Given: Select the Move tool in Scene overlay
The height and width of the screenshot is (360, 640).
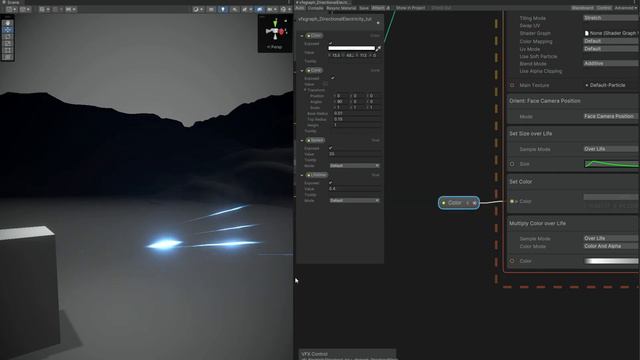Looking at the screenshot, I should 8,30.
